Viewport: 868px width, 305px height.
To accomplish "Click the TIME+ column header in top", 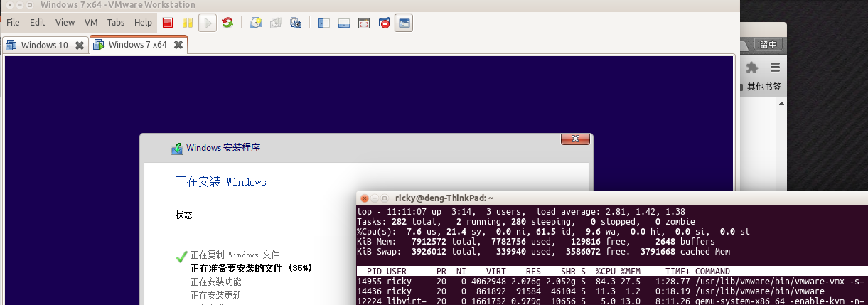I will [x=677, y=272].
